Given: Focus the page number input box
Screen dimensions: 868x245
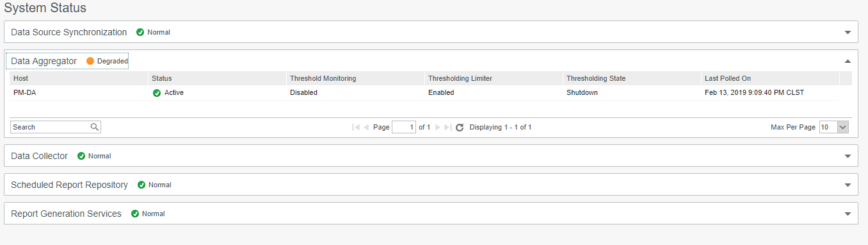Looking at the screenshot, I should [x=404, y=127].
